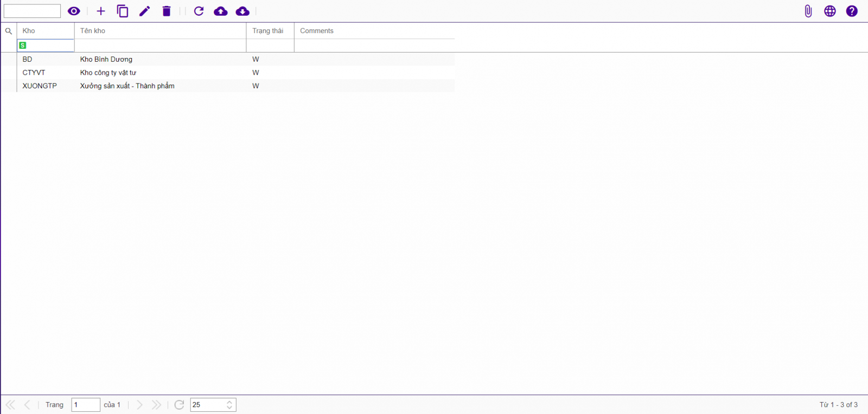The image size is (868, 414).
Task: Click the page size stepper arrows
Action: point(229,405)
